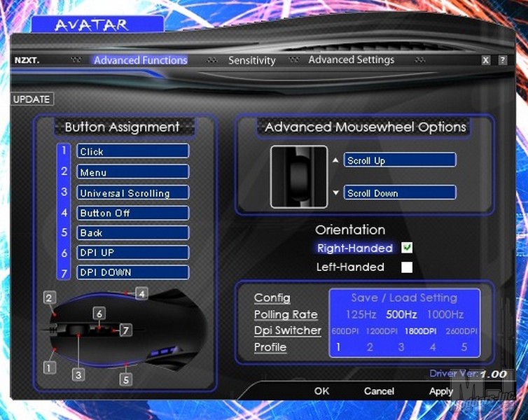Click the scroll up arrow icon
The image size is (528, 420).
[x=335, y=160]
